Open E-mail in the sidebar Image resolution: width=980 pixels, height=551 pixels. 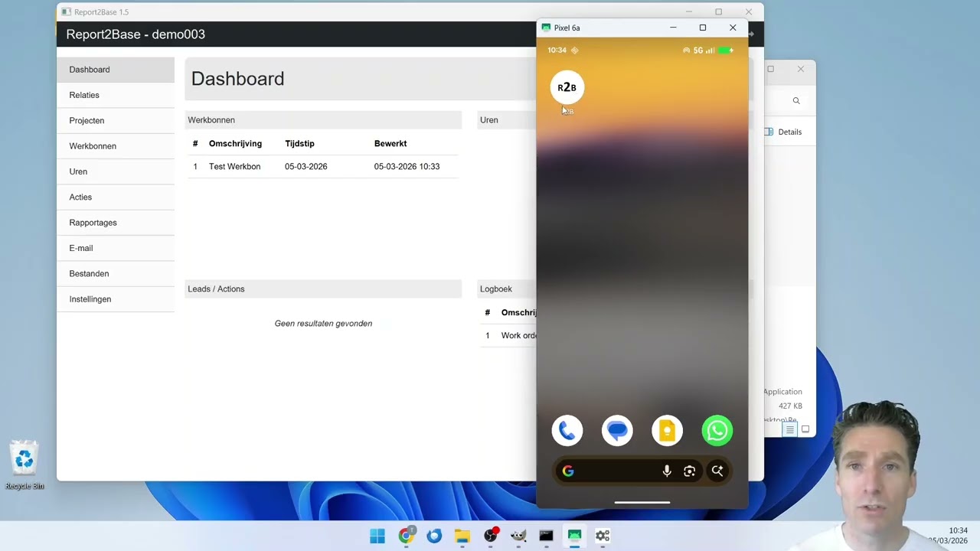[116, 248]
